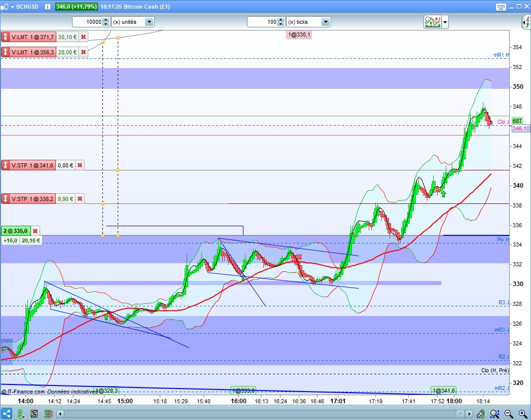Open the (x) ticks dropdown
Viewport: 531px width, 420px height.
[x=325, y=22]
